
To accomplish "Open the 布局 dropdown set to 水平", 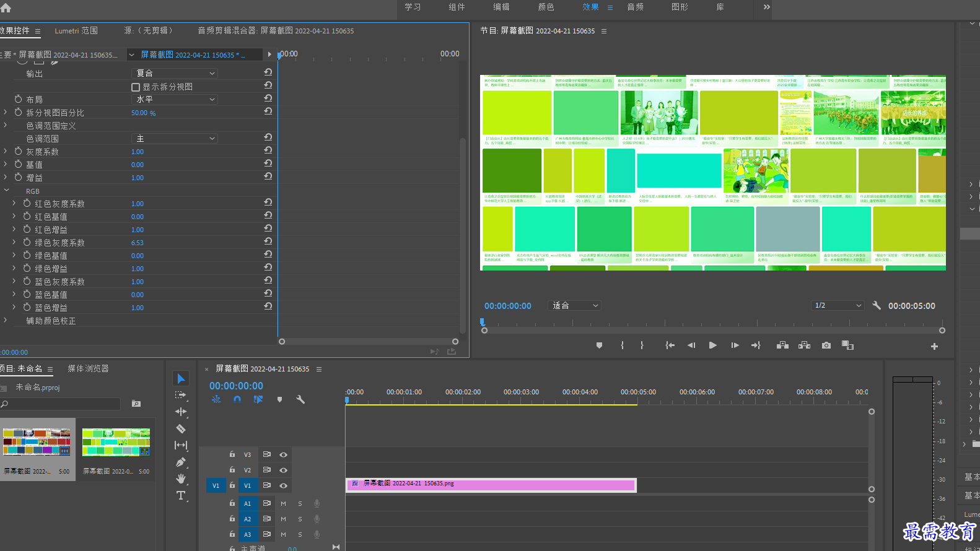I will coord(176,99).
